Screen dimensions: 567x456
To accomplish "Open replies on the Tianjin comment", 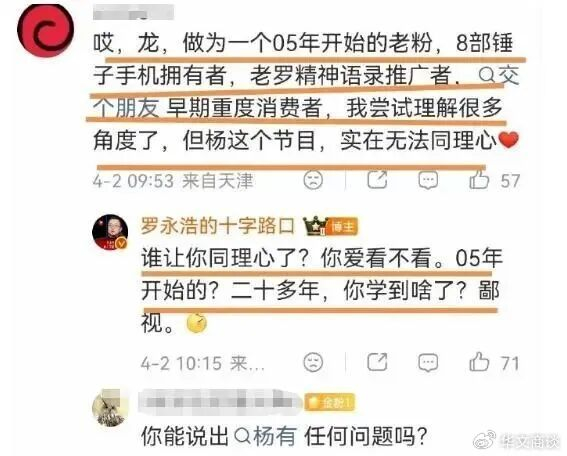I will pos(428,180).
